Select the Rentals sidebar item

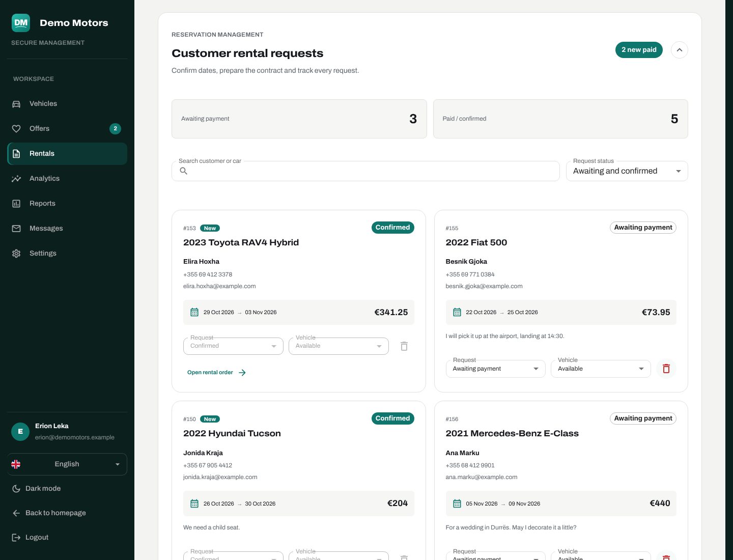[x=67, y=154]
